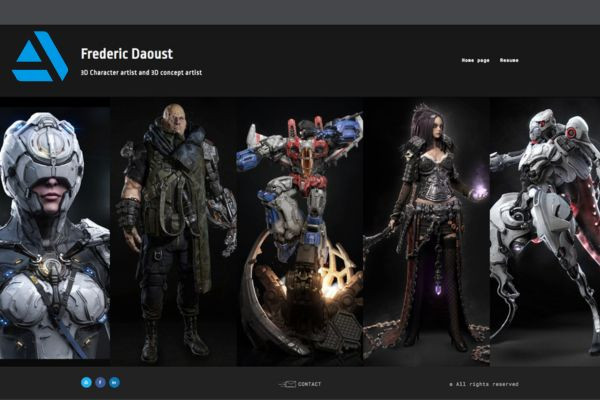The width and height of the screenshot is (600, 400).
Task: Click the blue ArtStation logo
Action: point(40,56)
